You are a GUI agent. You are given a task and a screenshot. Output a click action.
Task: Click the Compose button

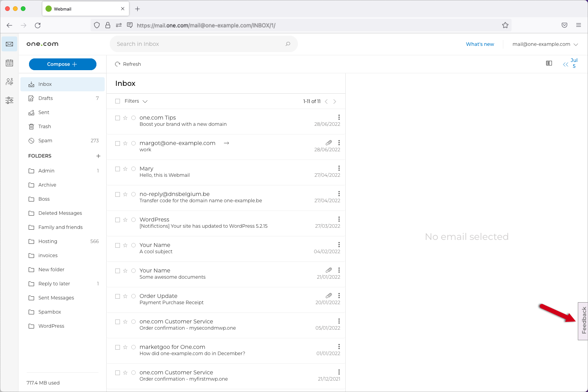pyautogui.click(x=63, y=64)
